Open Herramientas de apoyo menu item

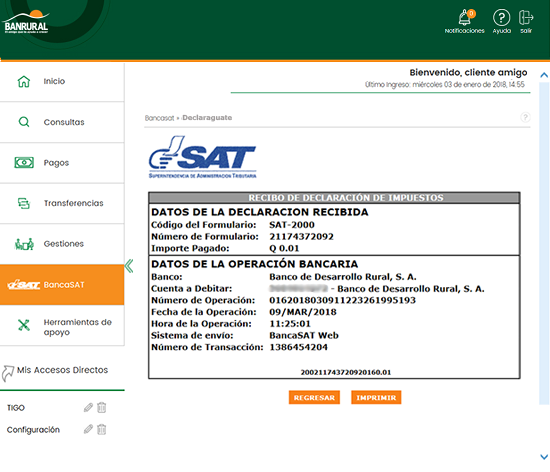(x=62, y=325)
